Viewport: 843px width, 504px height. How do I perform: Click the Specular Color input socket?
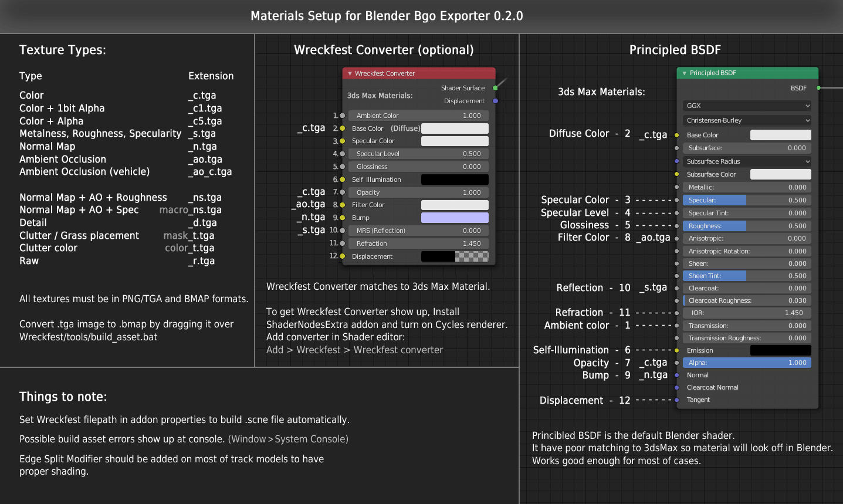[x=343, y=141]
